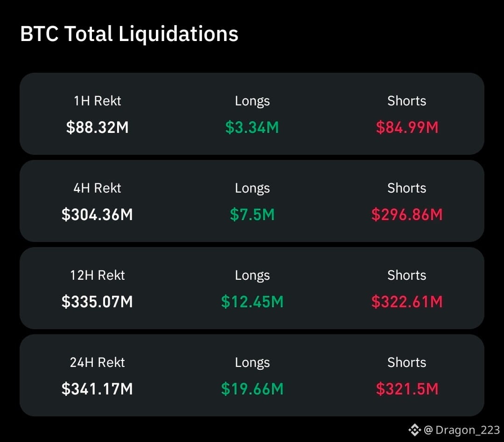This screenshot has height=442, width=504.
Task: Select the 4H Rekt total $304.36M
Action: (98, 214)
